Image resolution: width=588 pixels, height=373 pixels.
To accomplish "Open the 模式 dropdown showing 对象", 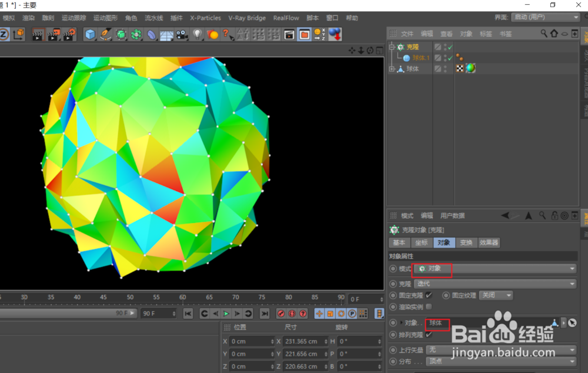I will (495, 269).
